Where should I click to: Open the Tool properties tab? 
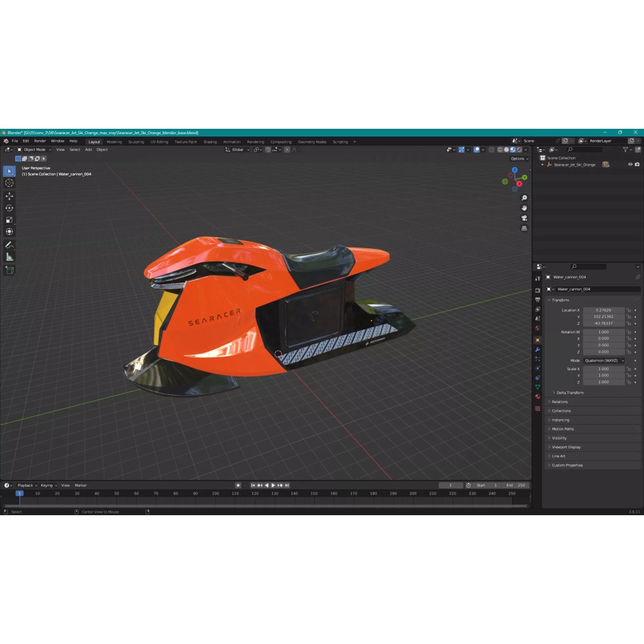[x=538, y=278]
